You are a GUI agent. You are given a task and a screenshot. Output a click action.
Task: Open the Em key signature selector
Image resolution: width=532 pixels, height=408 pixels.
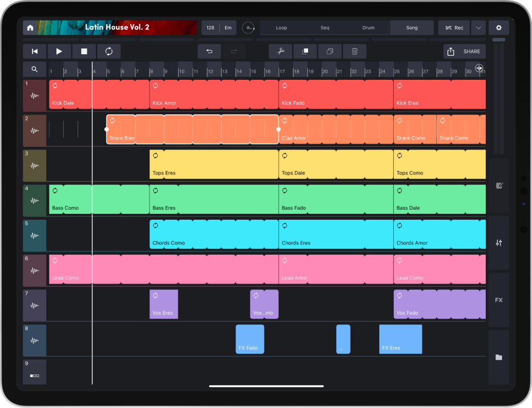coord(228,27)
